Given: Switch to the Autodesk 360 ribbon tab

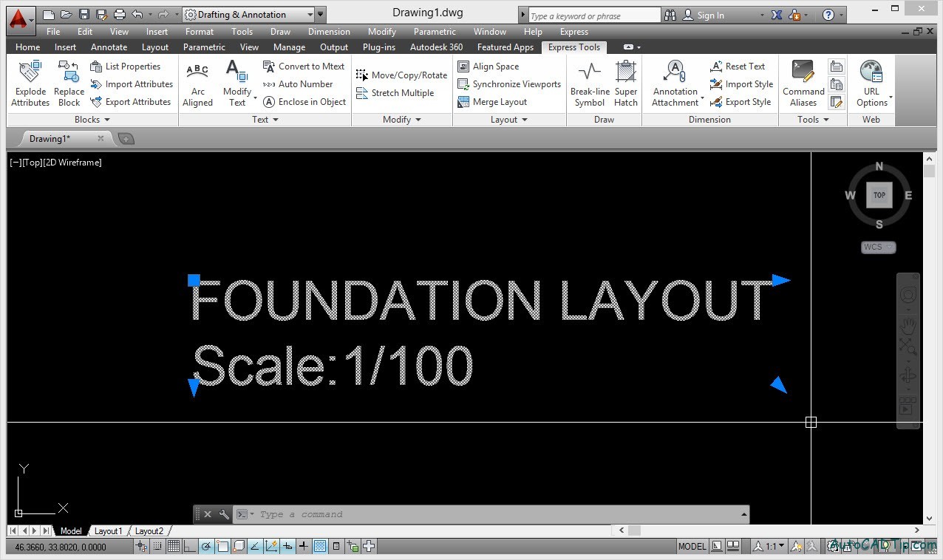Looking at the screenshot, I should pyautogui.click(x=436, y=47).
